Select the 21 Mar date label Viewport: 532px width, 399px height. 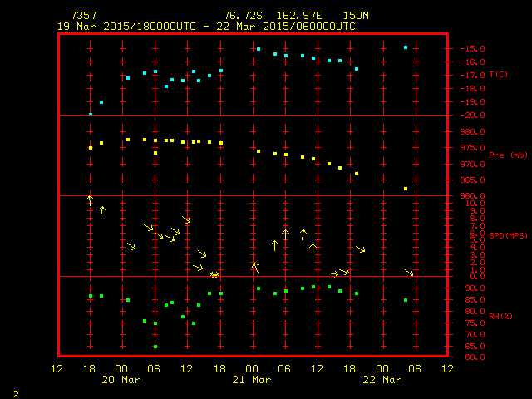point(252,379)
